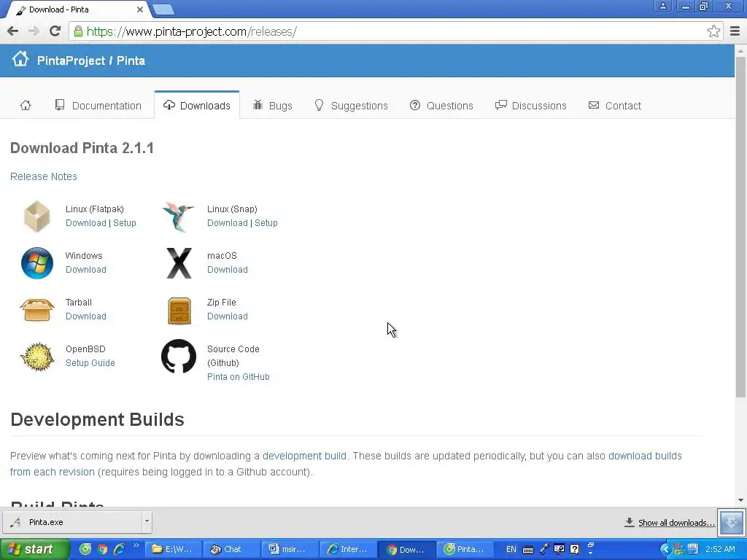Click the address bar URL field

coord(395,31)
